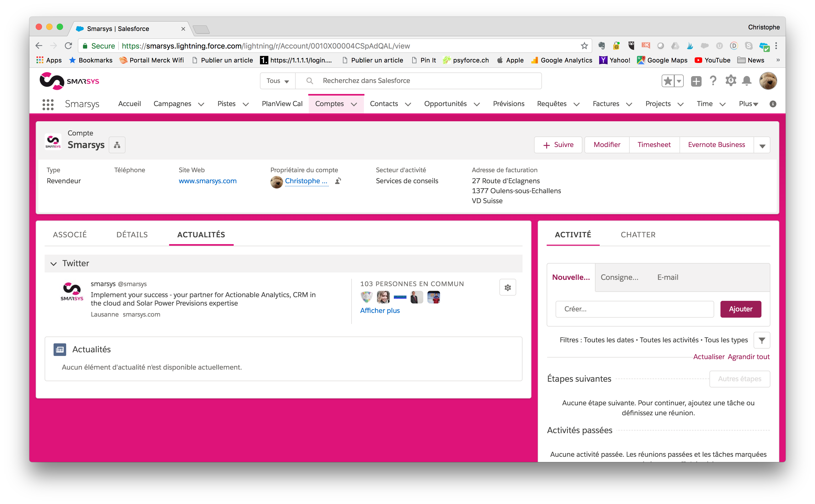Open the YouTube bookmark
Viewport: 815px width, 504px height.
pyautogui.click(x=712, y=60)
